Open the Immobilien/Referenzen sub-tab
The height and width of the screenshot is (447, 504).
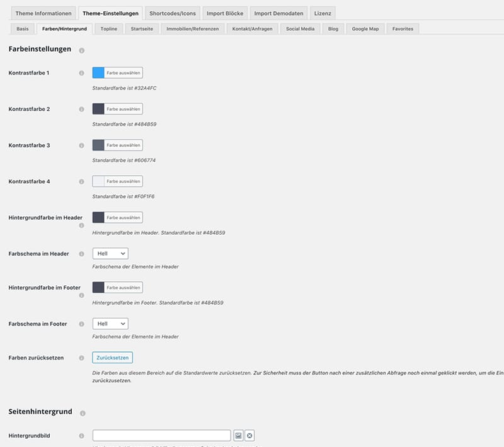pos(191,29)
